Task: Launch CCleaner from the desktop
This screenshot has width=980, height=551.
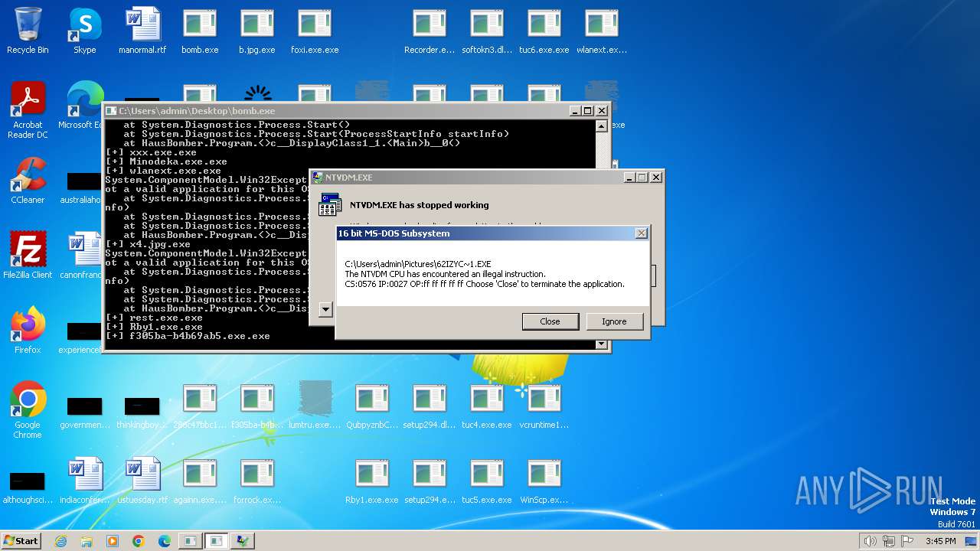Action: pyautogui.click(x=28, y=181)
